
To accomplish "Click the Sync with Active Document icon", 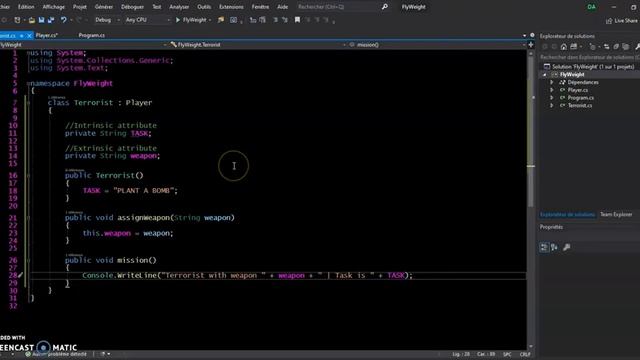I will (x=607, y=47).
